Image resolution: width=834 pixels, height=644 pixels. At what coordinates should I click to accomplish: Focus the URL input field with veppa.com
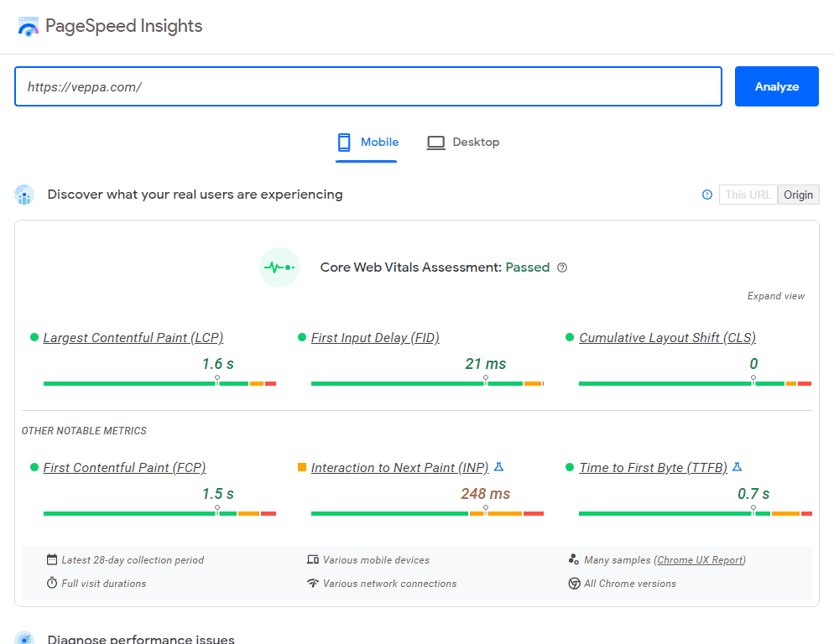[x=368, y=86]
